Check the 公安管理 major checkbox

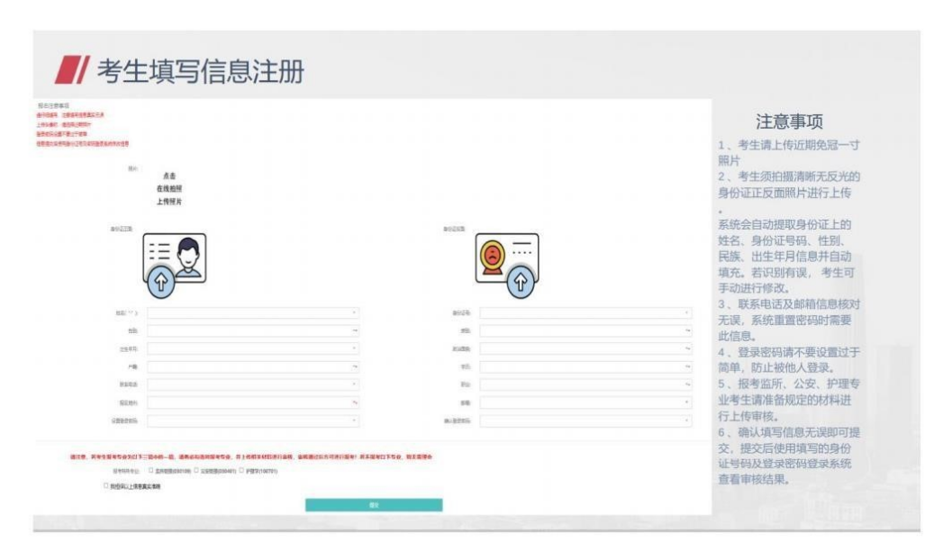[x=196, y=471]
